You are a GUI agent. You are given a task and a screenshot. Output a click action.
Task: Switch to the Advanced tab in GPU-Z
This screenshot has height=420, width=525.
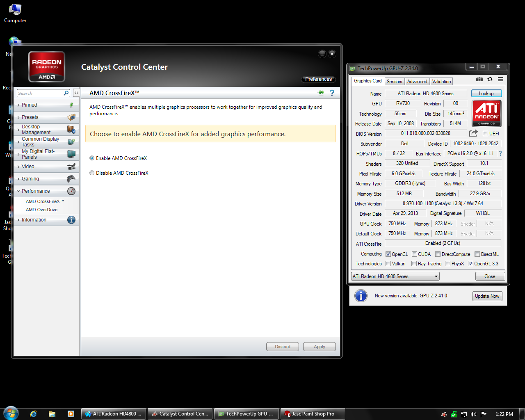(417, 82)
